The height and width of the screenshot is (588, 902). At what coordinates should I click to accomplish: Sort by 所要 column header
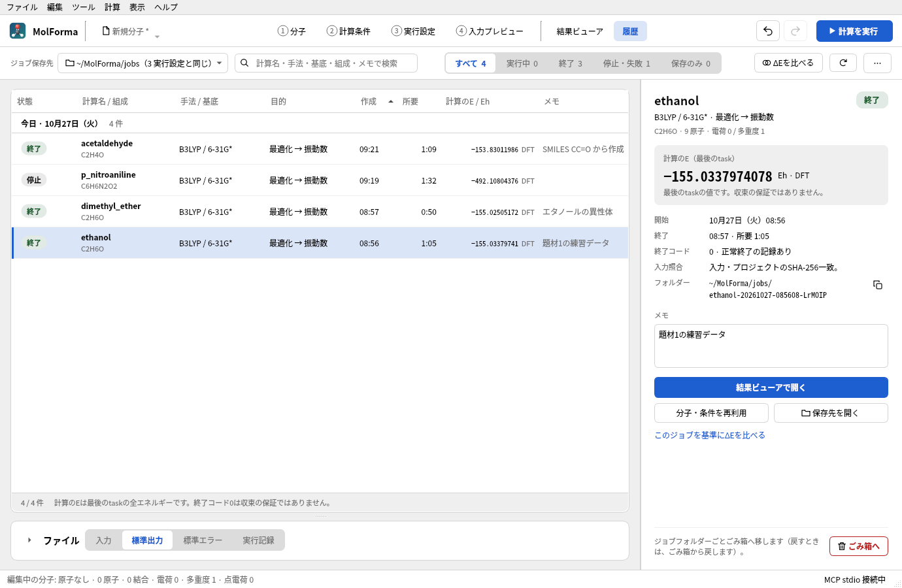click(x=410, y=101)
